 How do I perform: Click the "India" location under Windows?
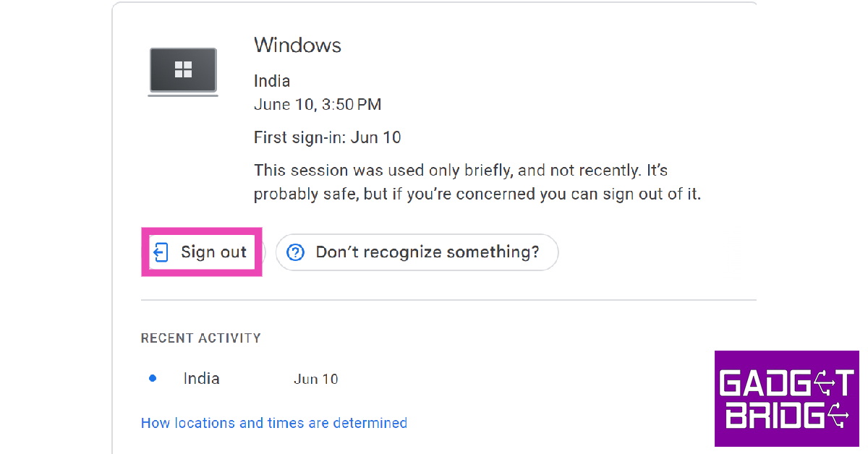[x=272, y=81]
